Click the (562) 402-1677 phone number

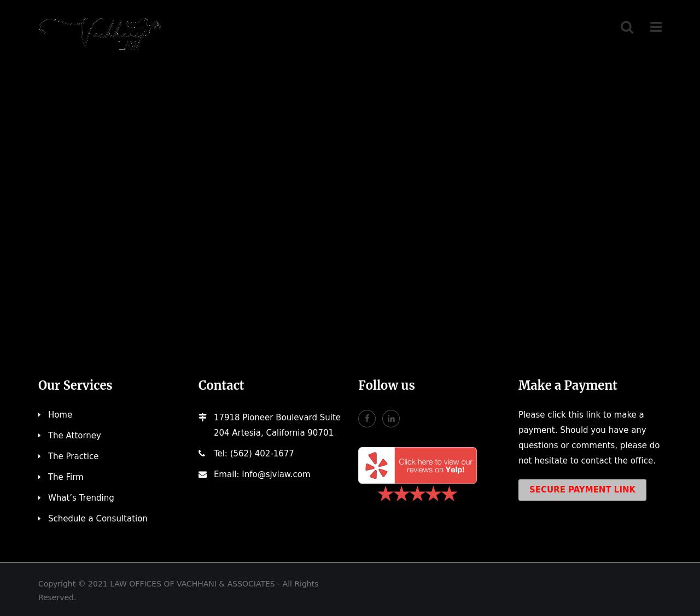tap(261, 454)
